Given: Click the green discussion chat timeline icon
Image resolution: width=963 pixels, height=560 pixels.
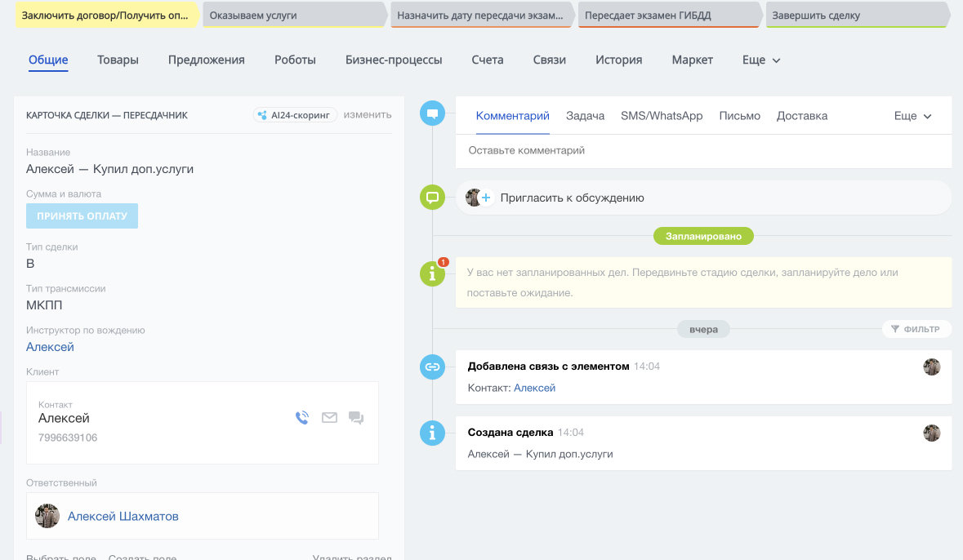Looking at the screenshot, I should coord(432,198).
